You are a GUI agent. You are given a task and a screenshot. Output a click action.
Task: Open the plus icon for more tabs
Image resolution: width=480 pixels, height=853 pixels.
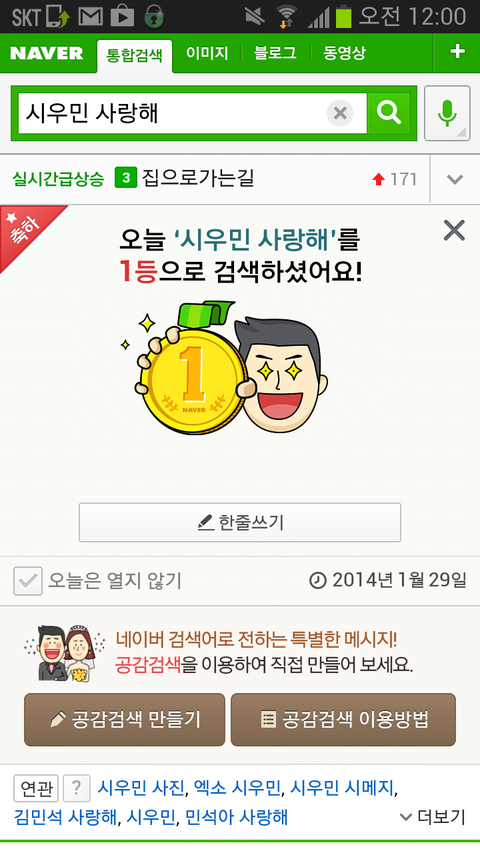[457, 52]
